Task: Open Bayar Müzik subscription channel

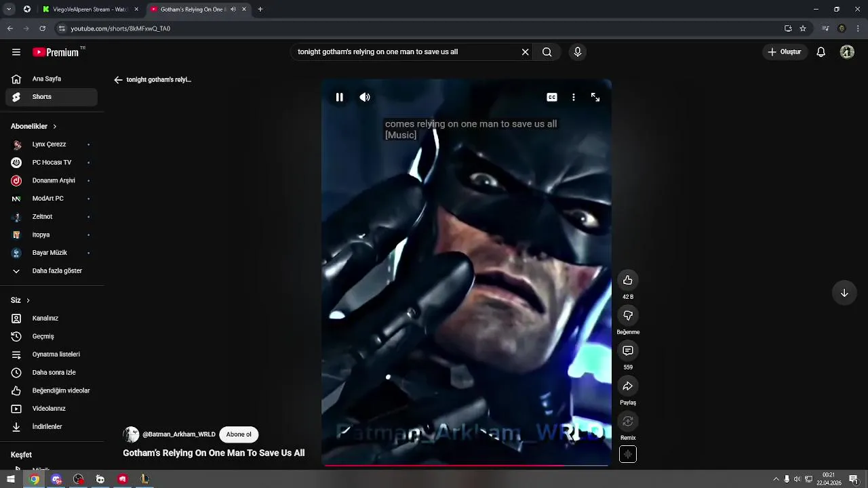Action: tap(52, 253)
